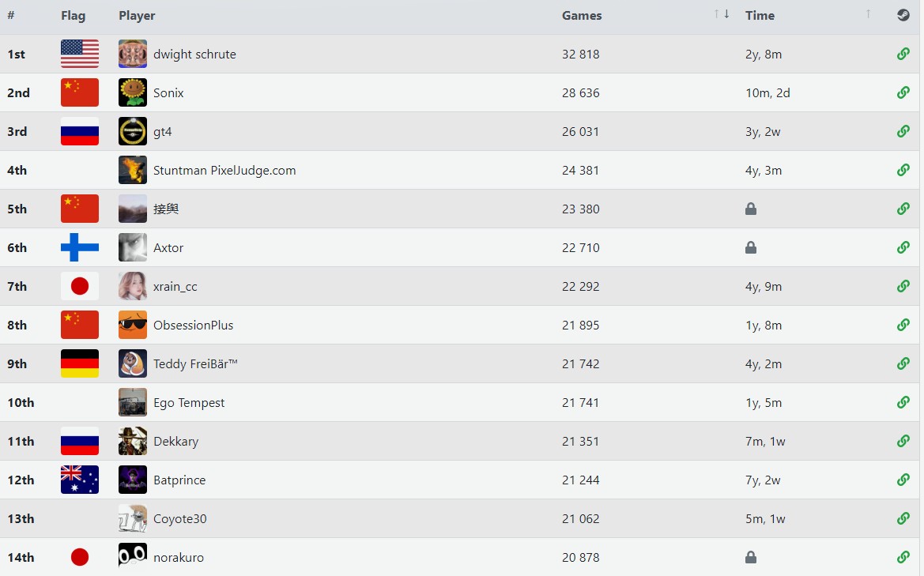Click xrain_cc's avatar thumbnail
This screenshot has height=576, width=924.
pyautogui.click(x=133, y=286)
